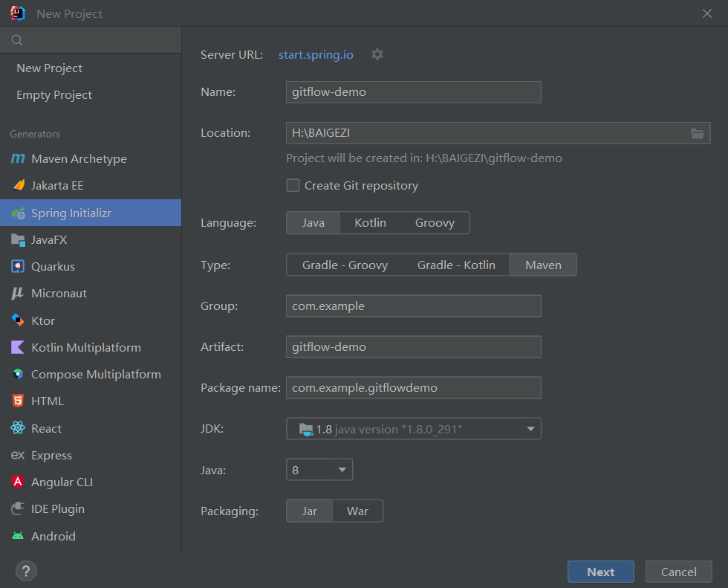
Task: Click the Maven Archetype generator icon
Action: pos(18,159)
